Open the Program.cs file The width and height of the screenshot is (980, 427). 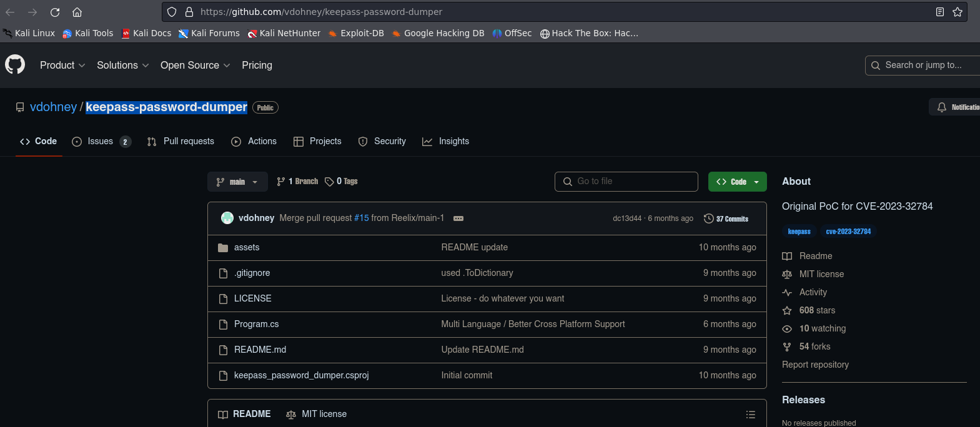coord(256,324)
